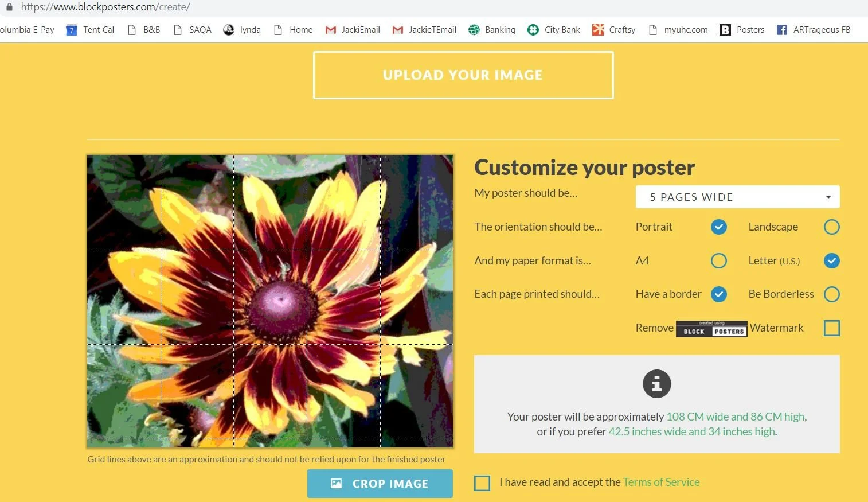Screen dimensions: 868x502
Task: Select Landscape orientation
Action: (832, 227)
